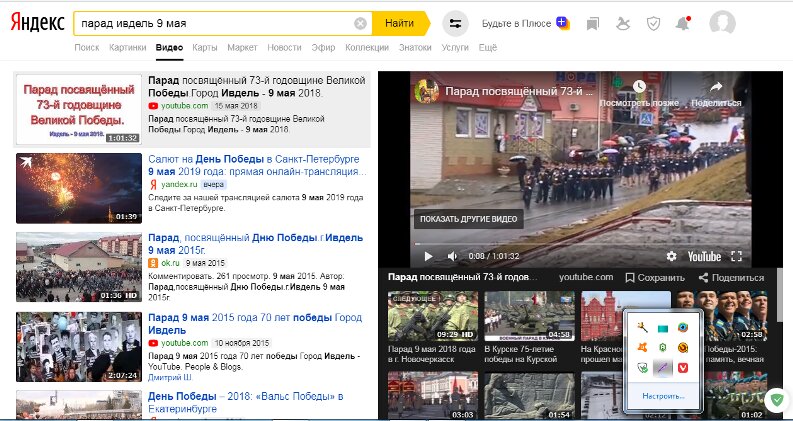This screenshot has width=793, height=421.
Task: Click into the search input field
Action: [215, 23]
